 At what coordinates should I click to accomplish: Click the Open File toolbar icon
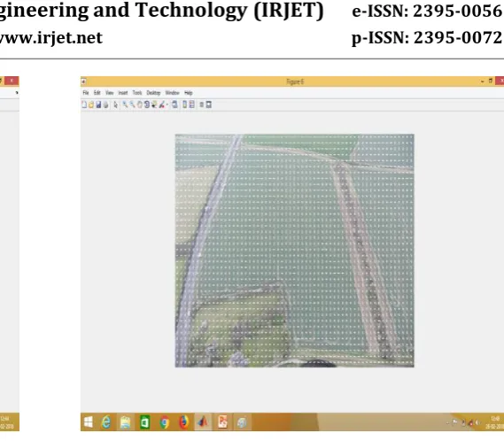pyautogui.click(x=91, y=104)
